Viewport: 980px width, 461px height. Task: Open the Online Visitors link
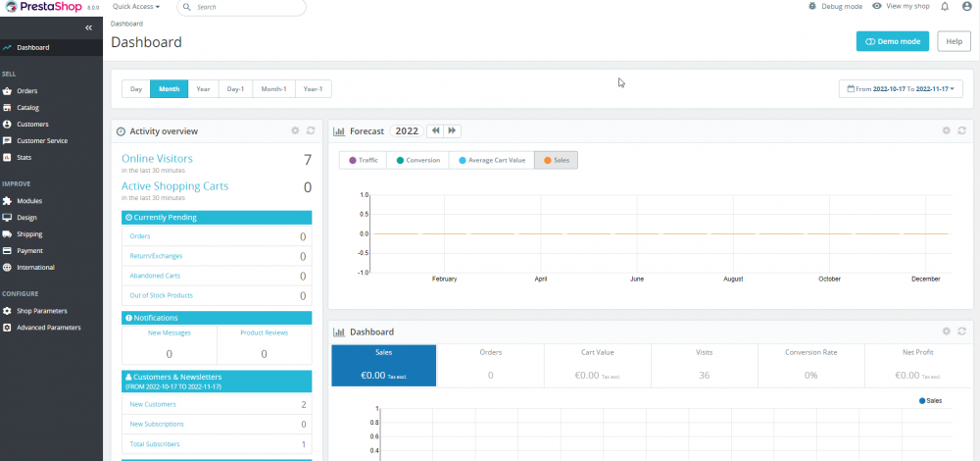pos(157,158)
